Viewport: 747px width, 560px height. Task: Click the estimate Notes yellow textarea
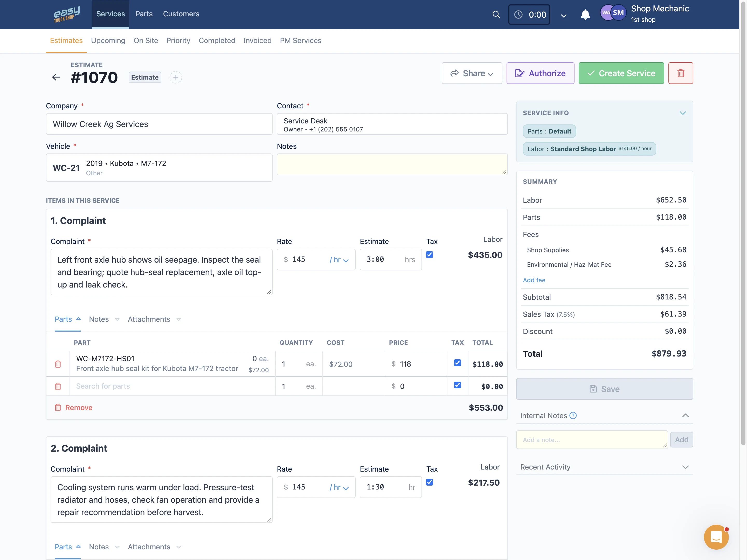[x=392, y=164]
